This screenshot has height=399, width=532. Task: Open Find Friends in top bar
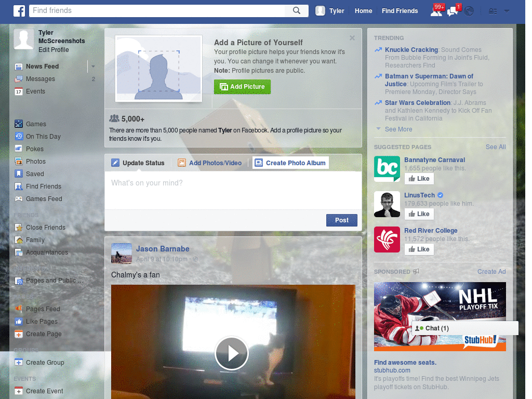(x=400, y=11)
